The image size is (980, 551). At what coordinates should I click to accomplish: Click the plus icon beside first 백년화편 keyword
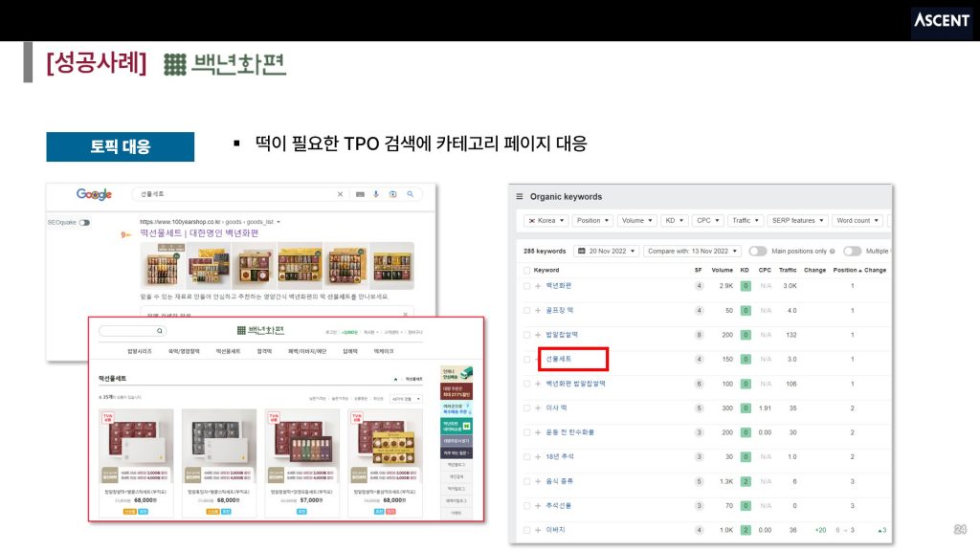pos(538,286)
